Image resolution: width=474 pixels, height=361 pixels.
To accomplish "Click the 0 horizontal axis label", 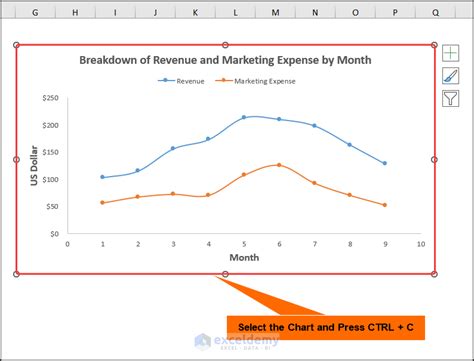I will tap(68, 244).
